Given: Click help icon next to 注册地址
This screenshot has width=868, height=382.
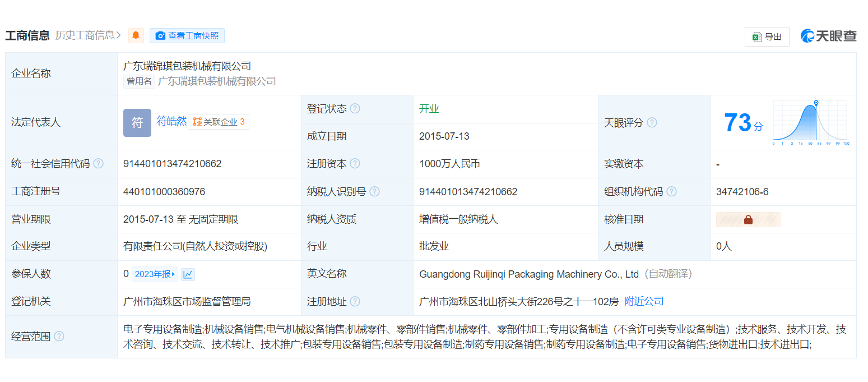Looking at the screenshot, I should pos(355,302).
